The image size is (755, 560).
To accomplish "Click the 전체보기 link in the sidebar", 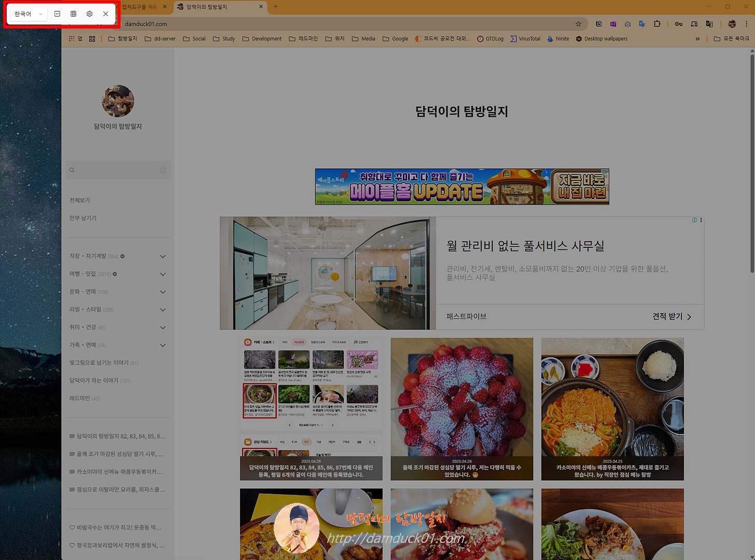I will [79, 200].
